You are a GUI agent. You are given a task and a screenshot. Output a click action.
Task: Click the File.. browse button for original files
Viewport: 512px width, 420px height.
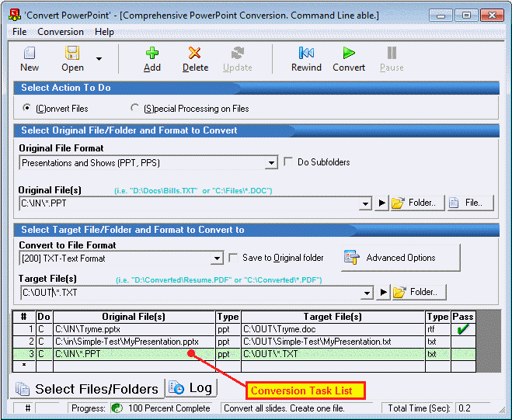point(470,203)
